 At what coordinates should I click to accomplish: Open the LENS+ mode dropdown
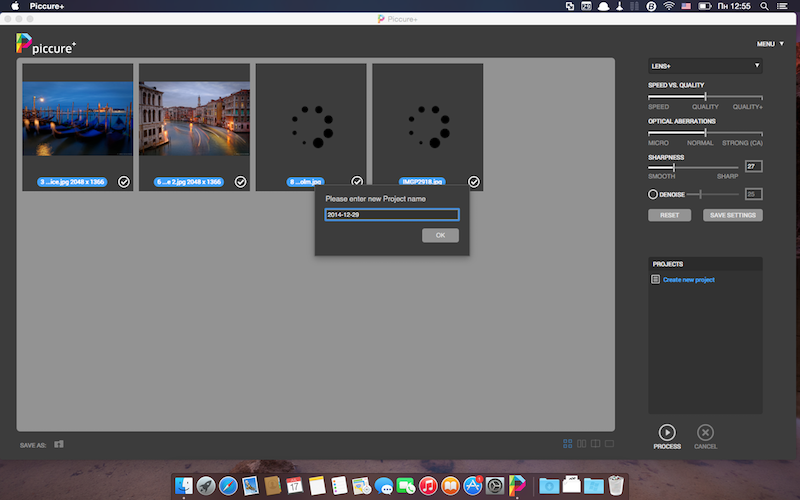tap(705, 66)
